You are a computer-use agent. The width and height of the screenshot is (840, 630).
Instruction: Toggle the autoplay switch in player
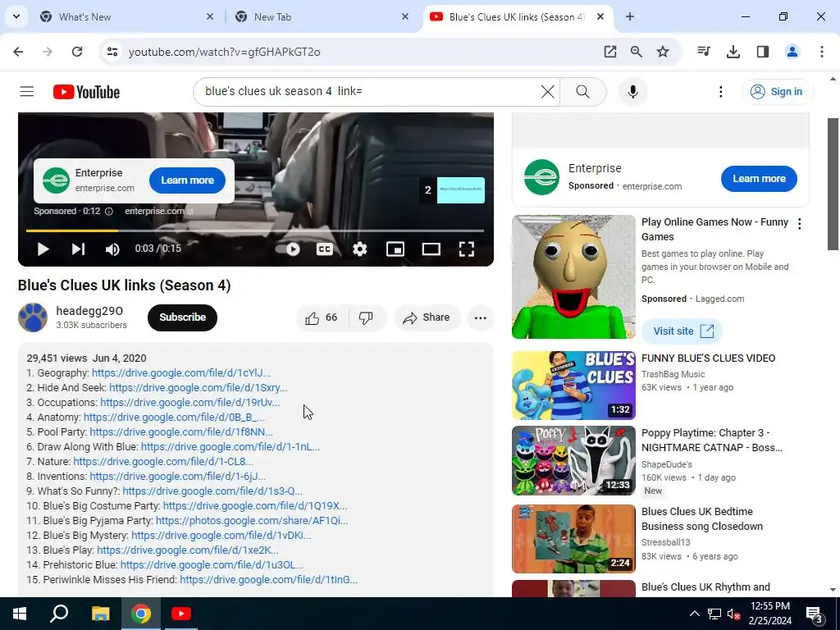coord(288,249)
